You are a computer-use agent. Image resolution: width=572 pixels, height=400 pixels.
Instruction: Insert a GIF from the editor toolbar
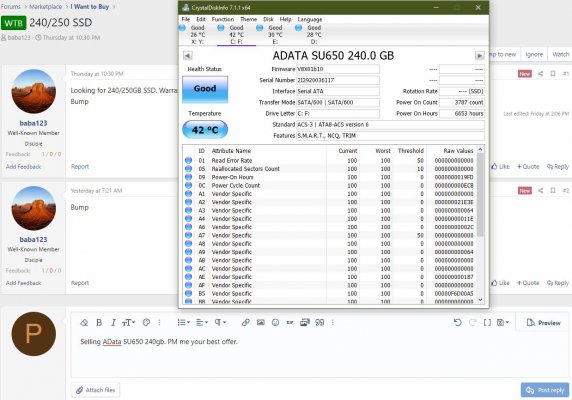(x=290, y=322)
